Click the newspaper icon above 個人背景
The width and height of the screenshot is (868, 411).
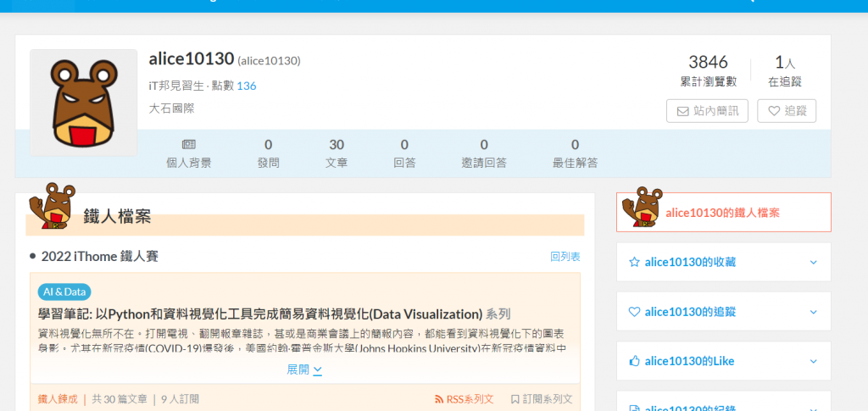point(189,145)
